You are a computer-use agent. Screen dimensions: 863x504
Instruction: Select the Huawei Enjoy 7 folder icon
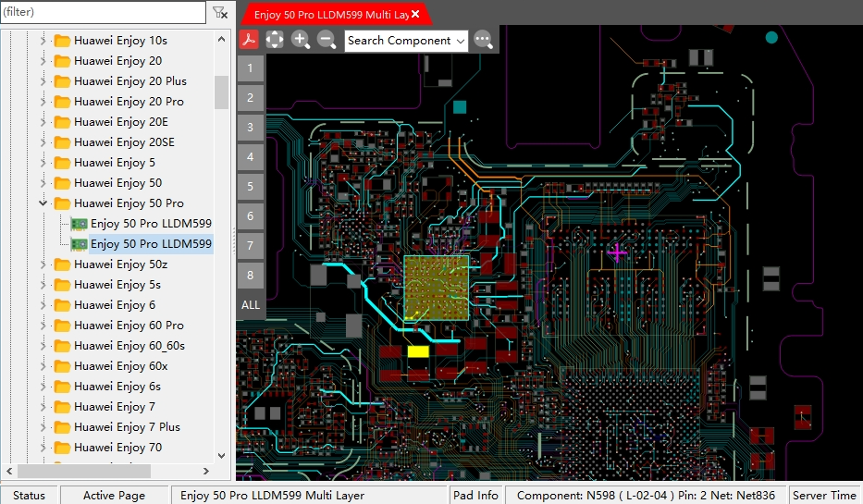tap(62, 407)
